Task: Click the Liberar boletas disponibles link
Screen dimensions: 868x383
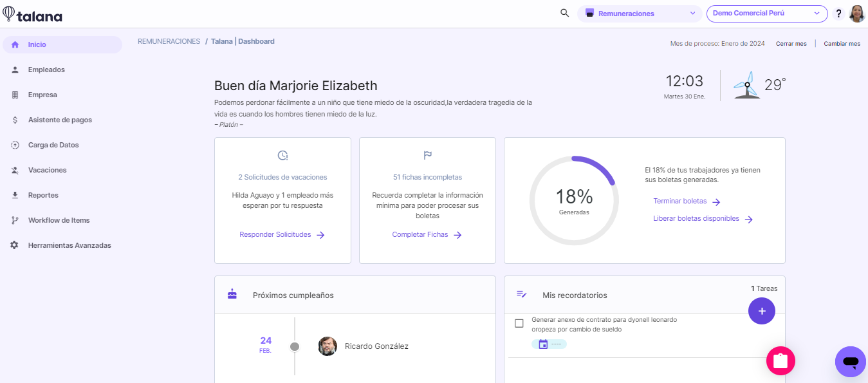Action: point(696,219)
